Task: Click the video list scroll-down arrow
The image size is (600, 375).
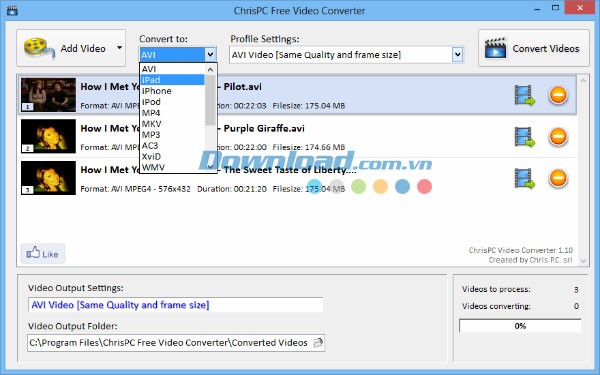Action: pyautogui.click(x=583, y=261)
